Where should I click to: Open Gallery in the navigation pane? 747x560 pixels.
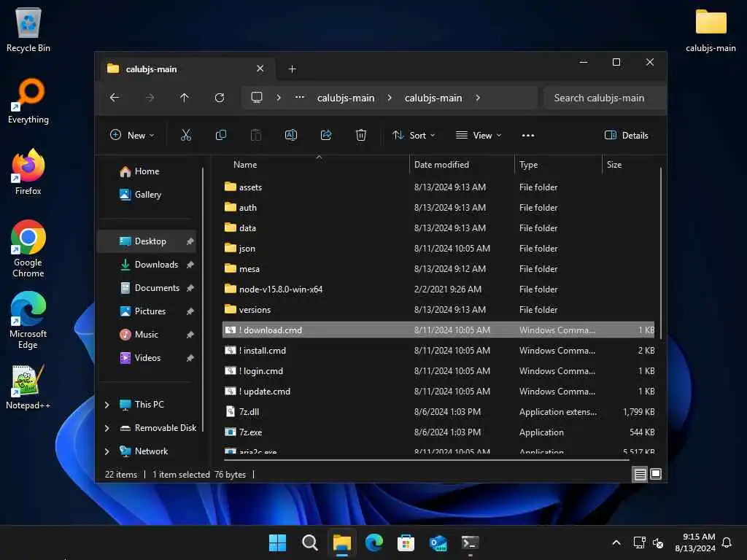click(147, 195)
